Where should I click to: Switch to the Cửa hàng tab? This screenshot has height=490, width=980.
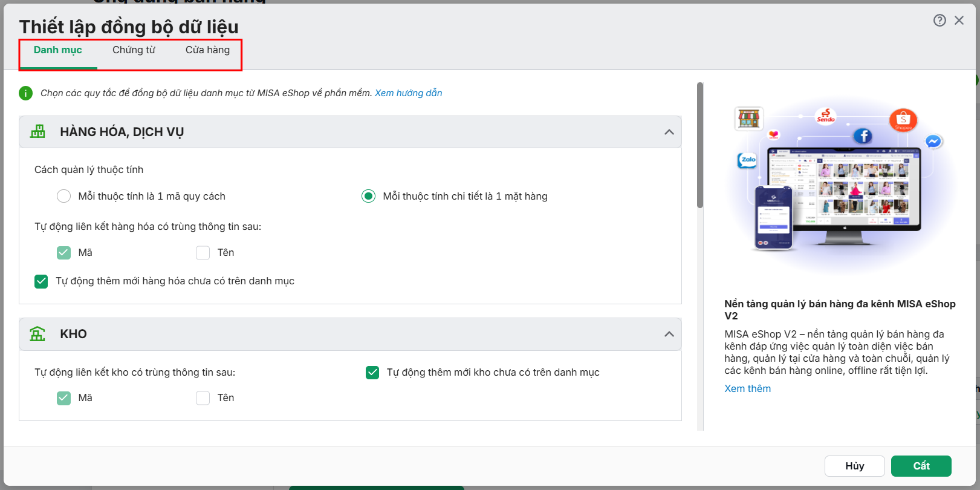click(207, 50)
